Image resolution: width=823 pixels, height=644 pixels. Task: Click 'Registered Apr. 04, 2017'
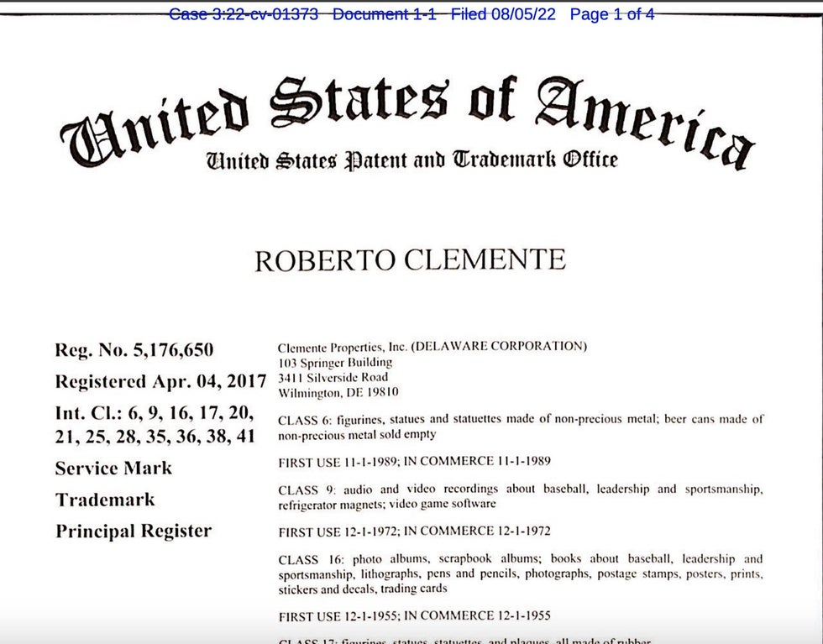click(x=161, y=381)
